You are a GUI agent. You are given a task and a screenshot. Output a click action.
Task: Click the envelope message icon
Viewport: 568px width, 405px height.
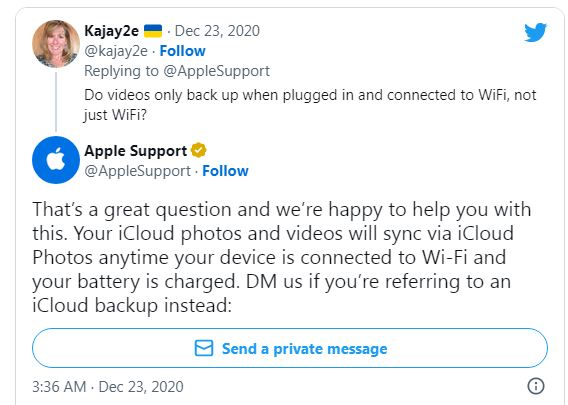(204, 348)
